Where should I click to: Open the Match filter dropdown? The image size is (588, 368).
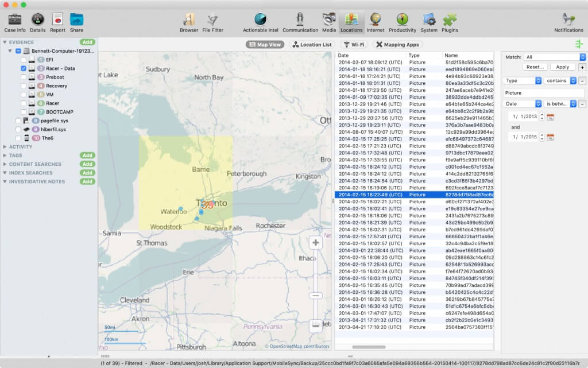pyautogui.click(x=553, y=56)
